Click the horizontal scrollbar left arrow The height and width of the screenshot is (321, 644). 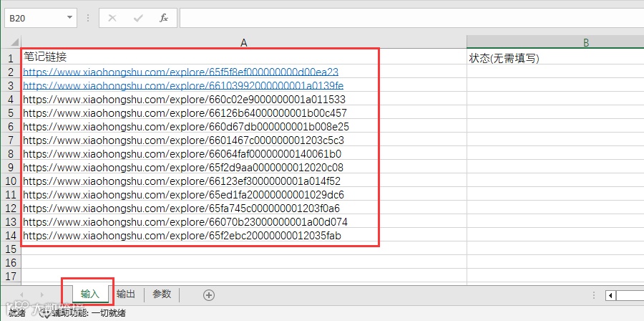pyautogui.click(x=611, y=295)
